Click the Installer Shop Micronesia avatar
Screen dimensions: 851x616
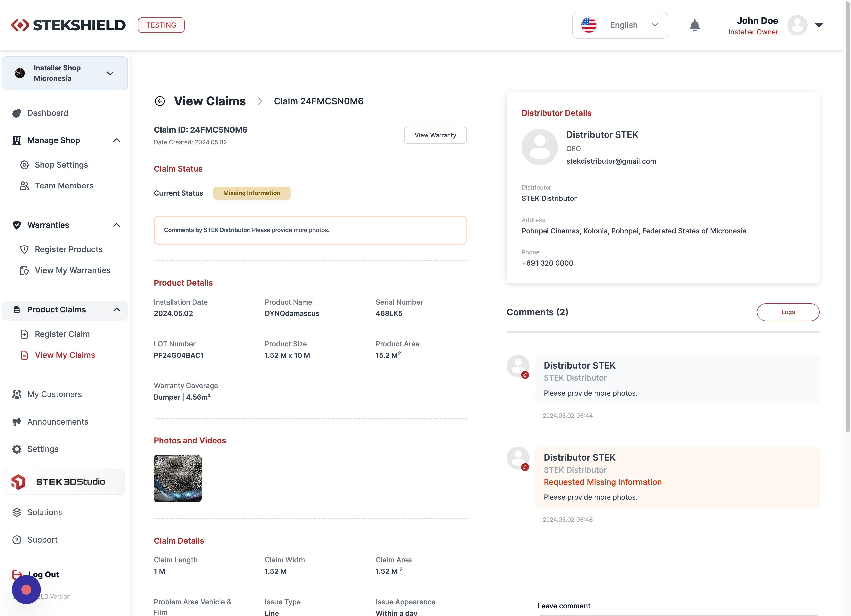(x=20, y=73)
